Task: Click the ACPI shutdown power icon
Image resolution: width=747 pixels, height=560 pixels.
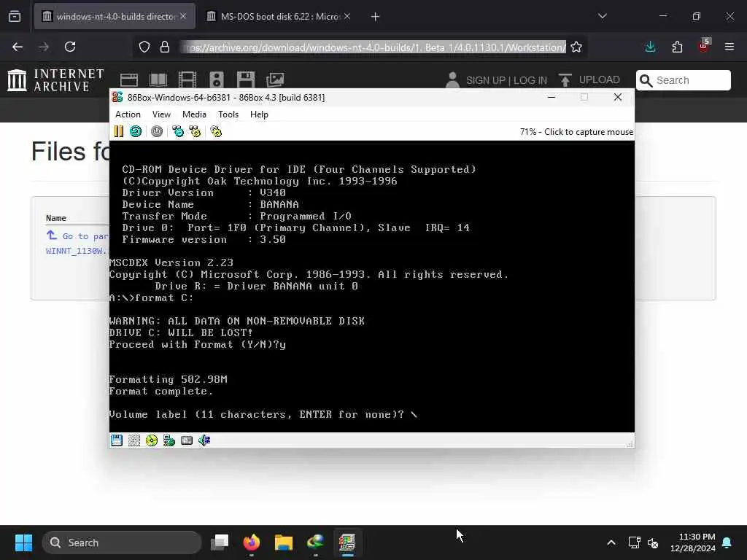Action: (x=157, y=131)
